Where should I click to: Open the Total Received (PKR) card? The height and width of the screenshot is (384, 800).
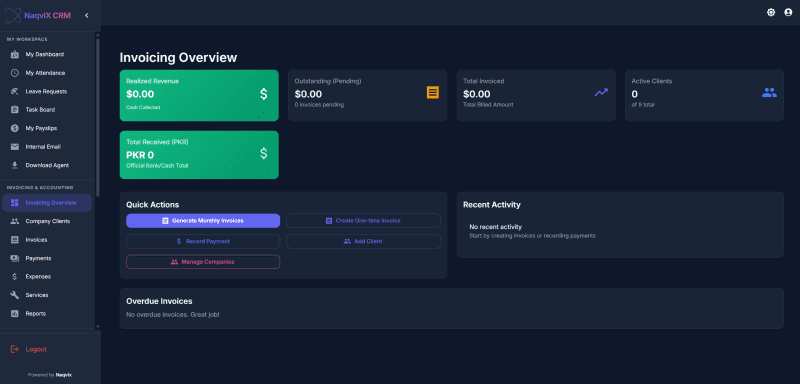click(199, 155)
